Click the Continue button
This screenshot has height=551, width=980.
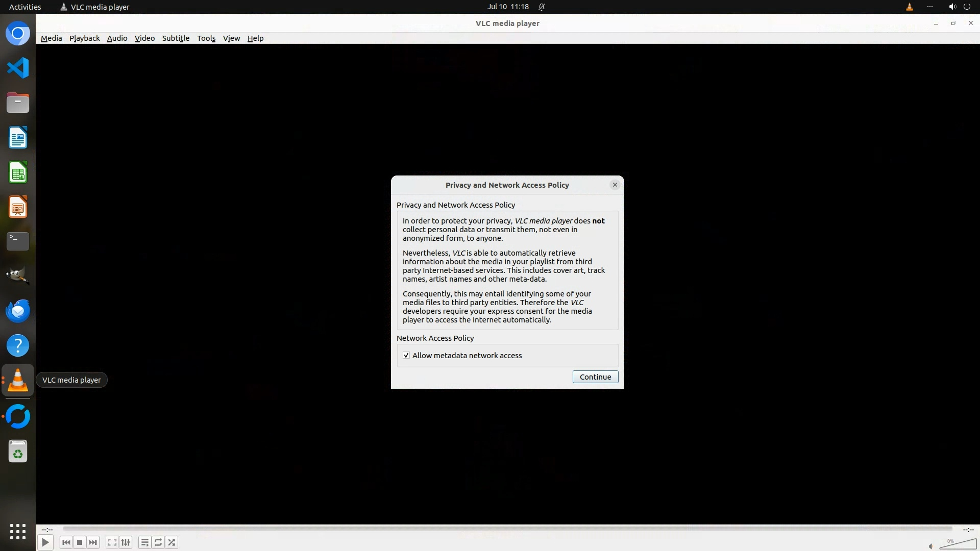[595, 377]
